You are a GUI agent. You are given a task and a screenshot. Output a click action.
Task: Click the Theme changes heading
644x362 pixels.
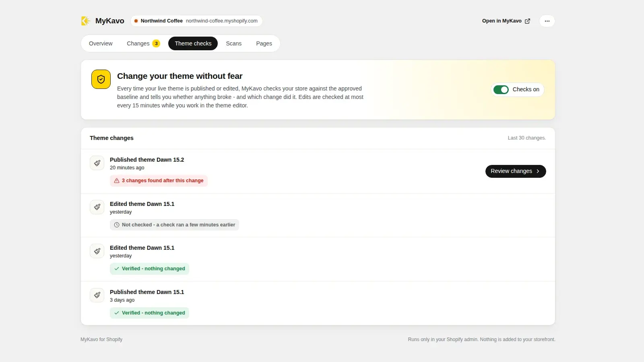coord(111,138)
